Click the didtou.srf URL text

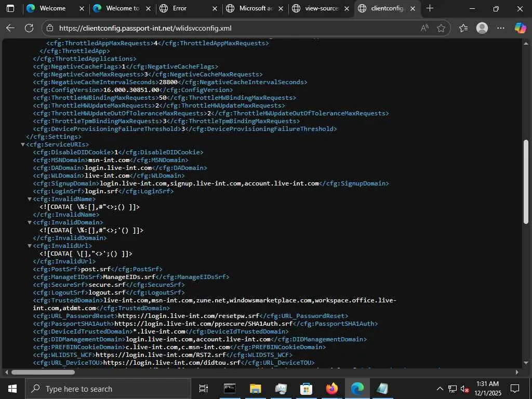pyautogui.click(x=172, y=363)
